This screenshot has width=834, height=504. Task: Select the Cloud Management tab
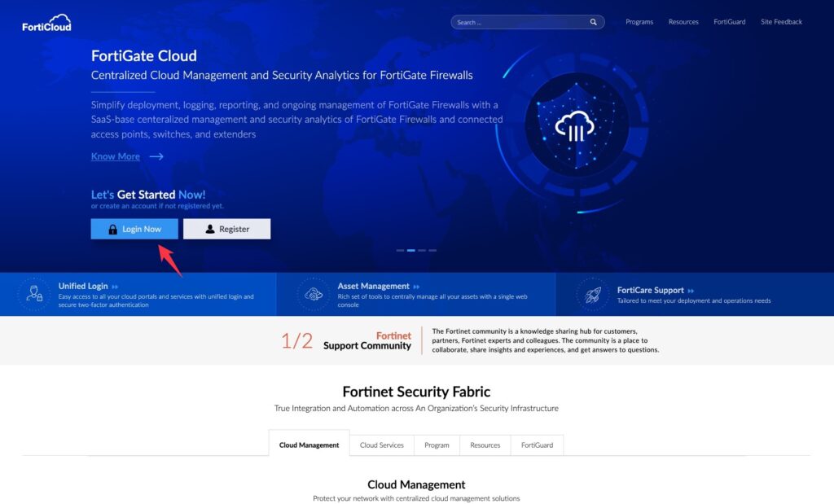click(309, 445)
